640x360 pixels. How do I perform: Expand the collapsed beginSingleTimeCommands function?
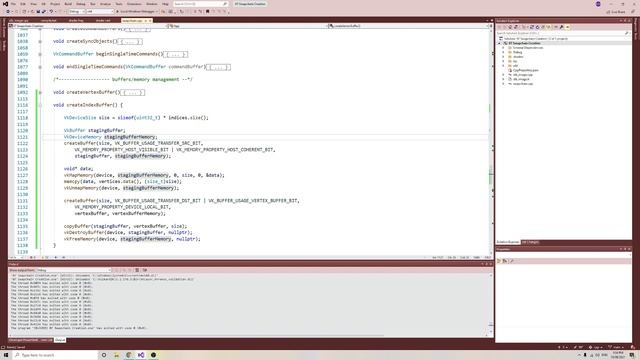[x=40, y=54]
